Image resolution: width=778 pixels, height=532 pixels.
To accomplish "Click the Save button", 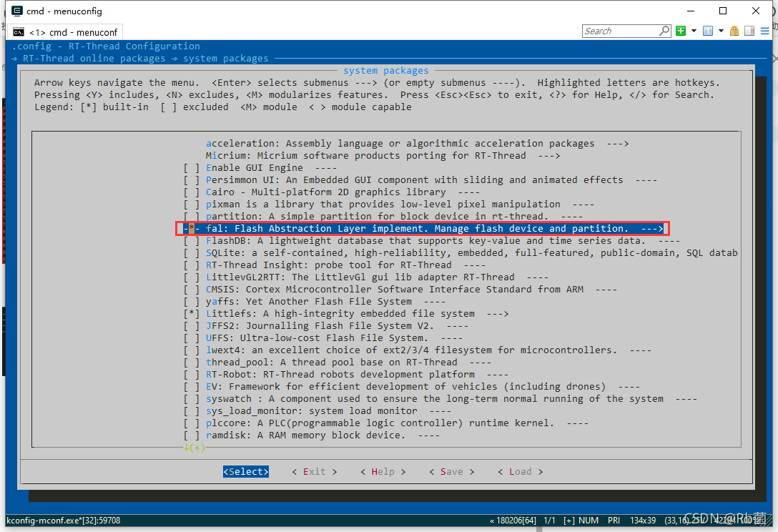I will [451, 471].
